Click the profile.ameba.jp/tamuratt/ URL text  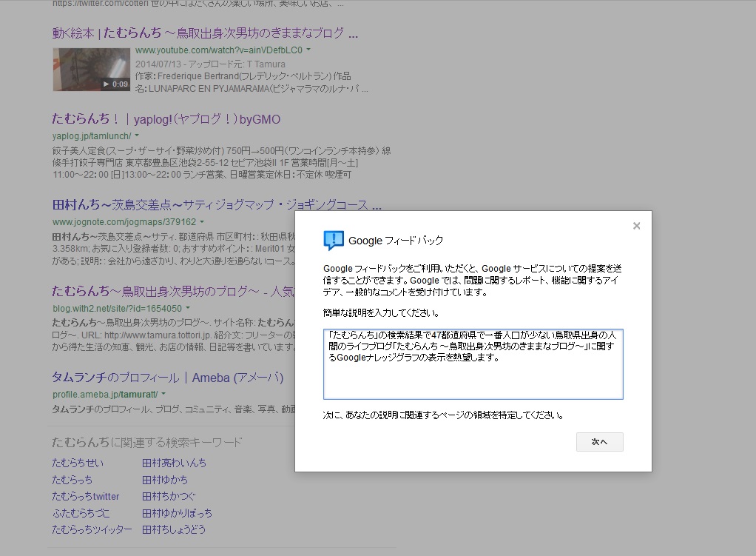pyautogui.click(x=105, y=395)
